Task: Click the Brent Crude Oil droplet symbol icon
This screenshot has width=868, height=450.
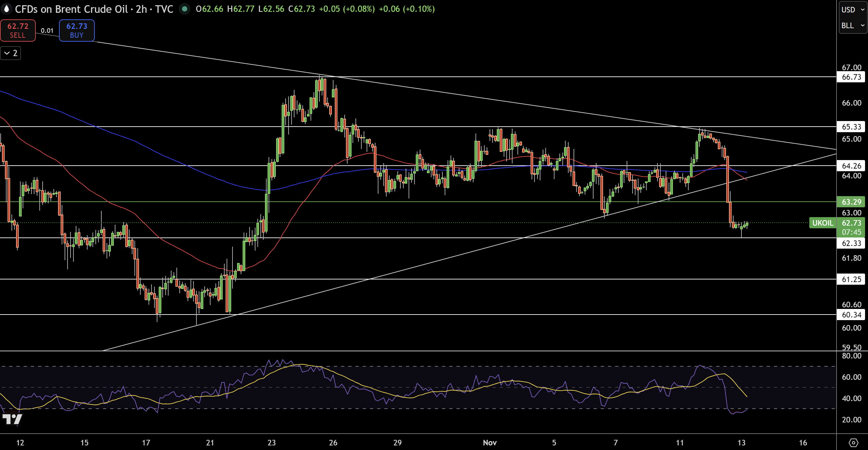Action: coord(7,9)
